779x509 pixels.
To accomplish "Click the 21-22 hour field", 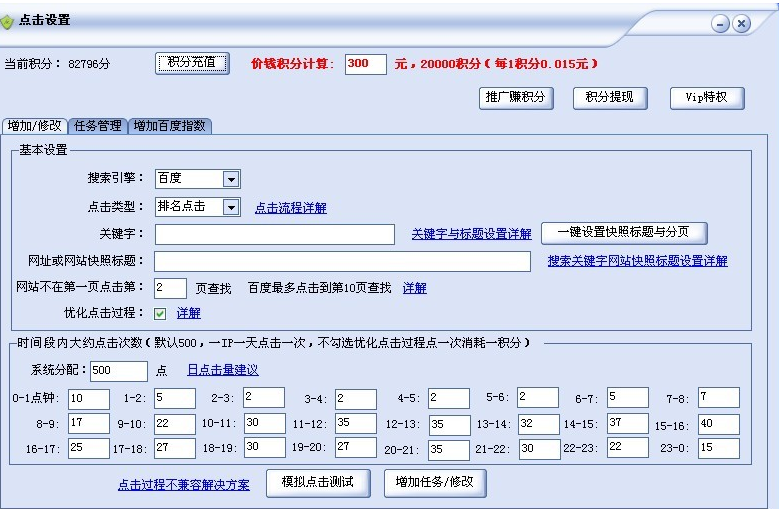I will coord(540,449).
